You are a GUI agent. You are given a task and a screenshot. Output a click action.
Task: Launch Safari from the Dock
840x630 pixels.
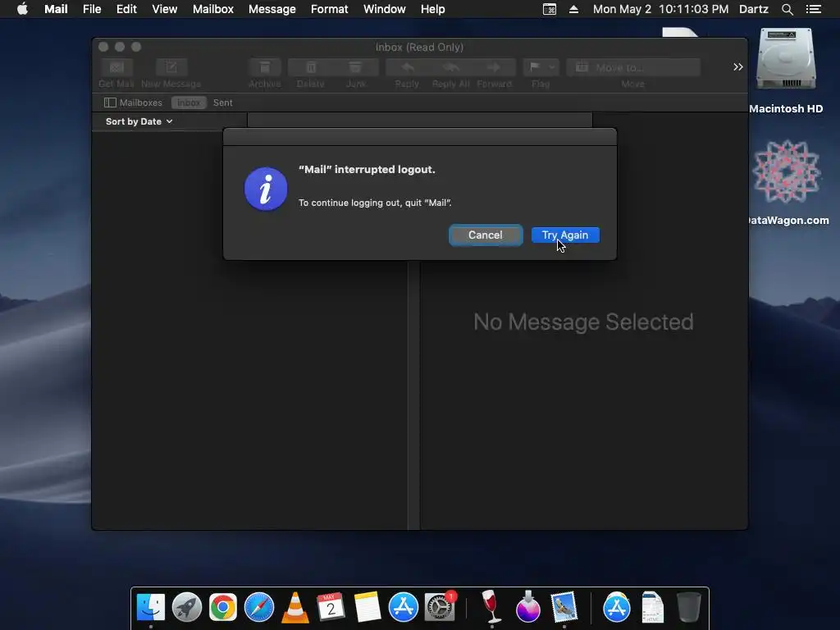(x=259, y=607)
